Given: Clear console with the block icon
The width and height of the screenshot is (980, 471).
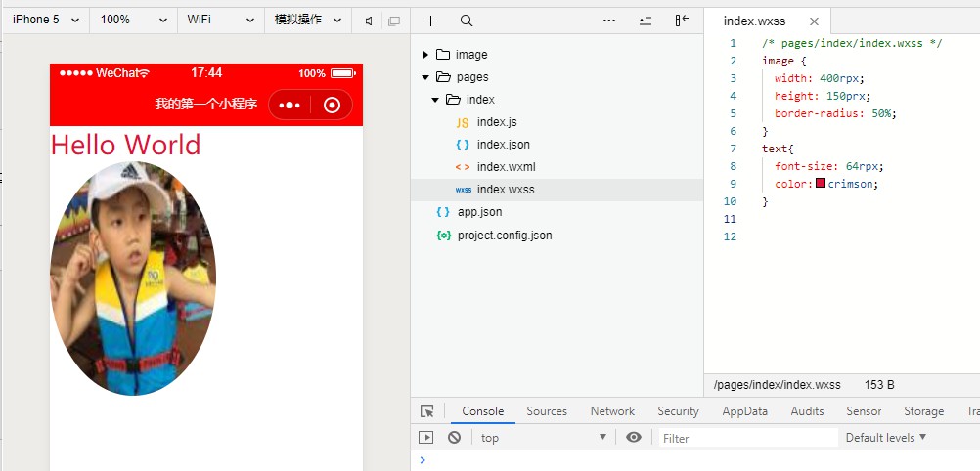Looking at the screenshot, I should click(454, 438).
